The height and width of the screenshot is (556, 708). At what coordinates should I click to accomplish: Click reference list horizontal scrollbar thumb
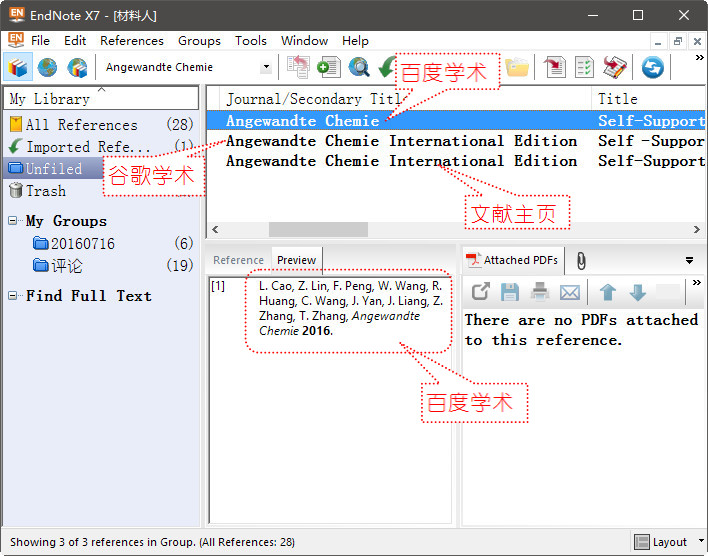tap(318, 229)
